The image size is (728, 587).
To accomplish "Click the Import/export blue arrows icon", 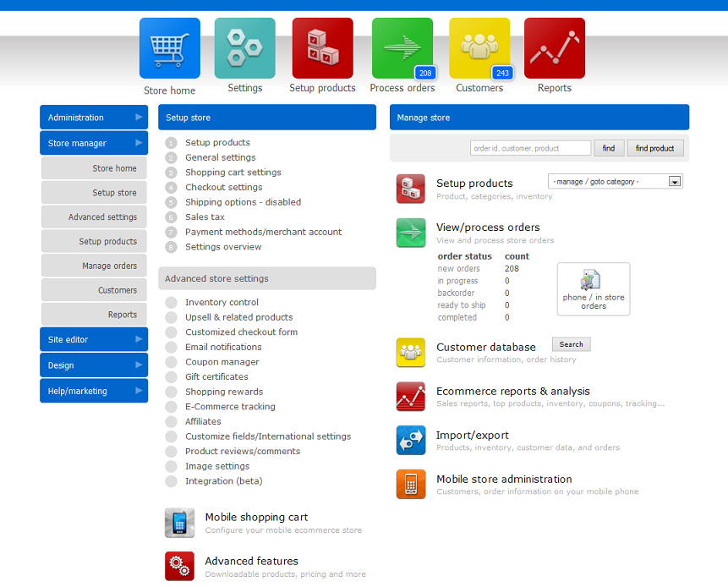I will (x=411, y=441).
